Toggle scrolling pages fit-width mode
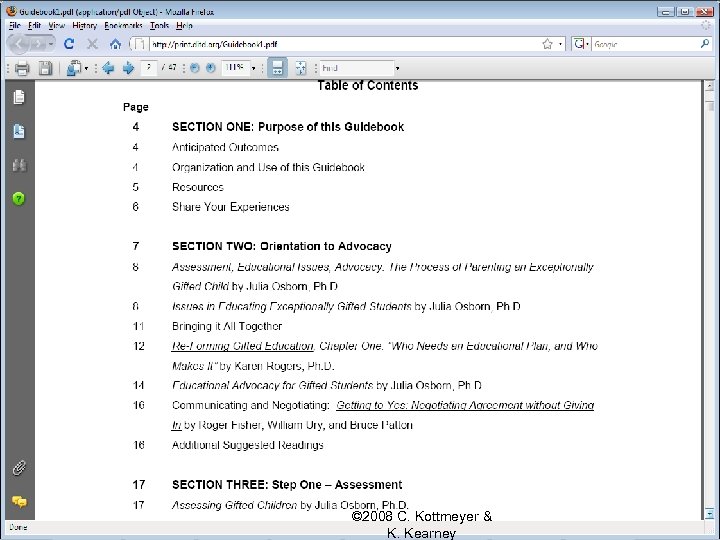This screenshot has width=720, height=540. (277, 68)
